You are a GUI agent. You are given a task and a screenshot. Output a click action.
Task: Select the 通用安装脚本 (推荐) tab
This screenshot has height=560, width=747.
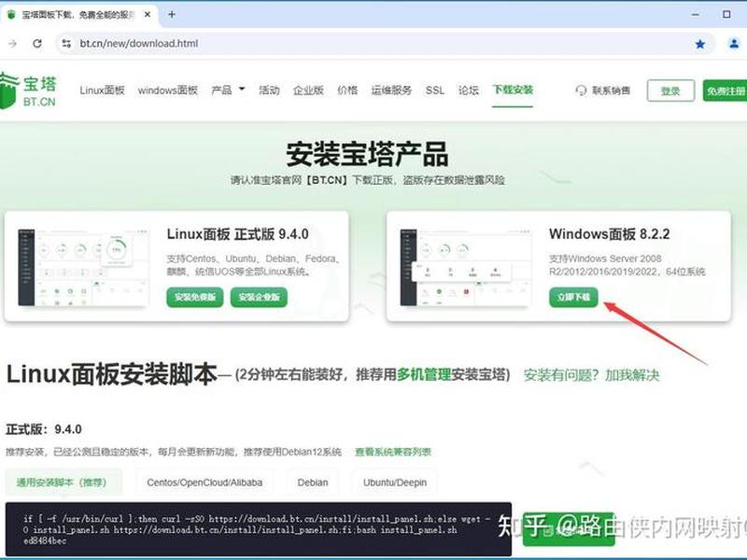(62, 483)
